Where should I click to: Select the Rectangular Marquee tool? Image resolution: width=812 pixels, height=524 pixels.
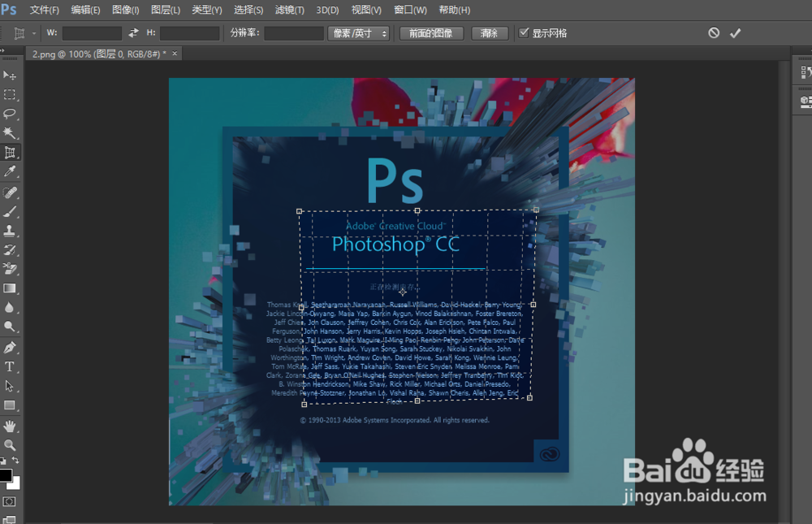(x=9, y=95)
